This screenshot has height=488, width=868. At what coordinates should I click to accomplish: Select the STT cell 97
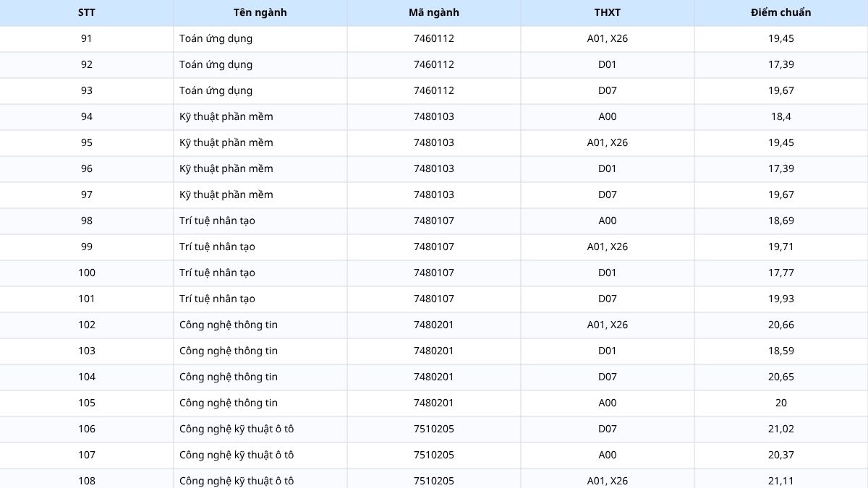(x=87, y=194)
